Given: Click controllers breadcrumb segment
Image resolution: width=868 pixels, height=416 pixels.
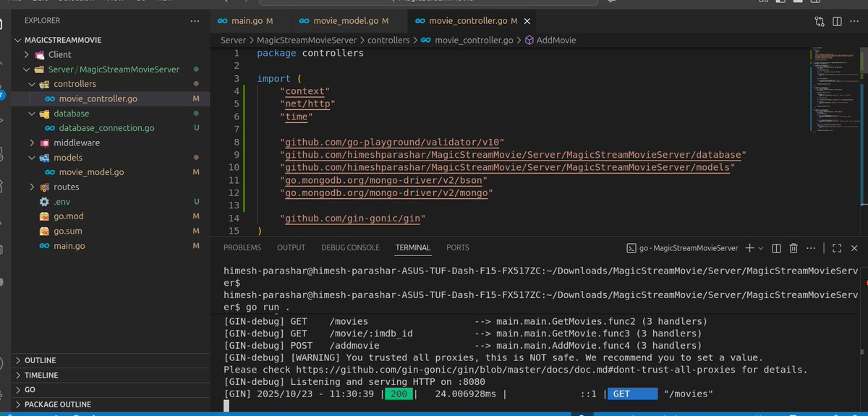Looking at the screenshot, I should [388, 41].
